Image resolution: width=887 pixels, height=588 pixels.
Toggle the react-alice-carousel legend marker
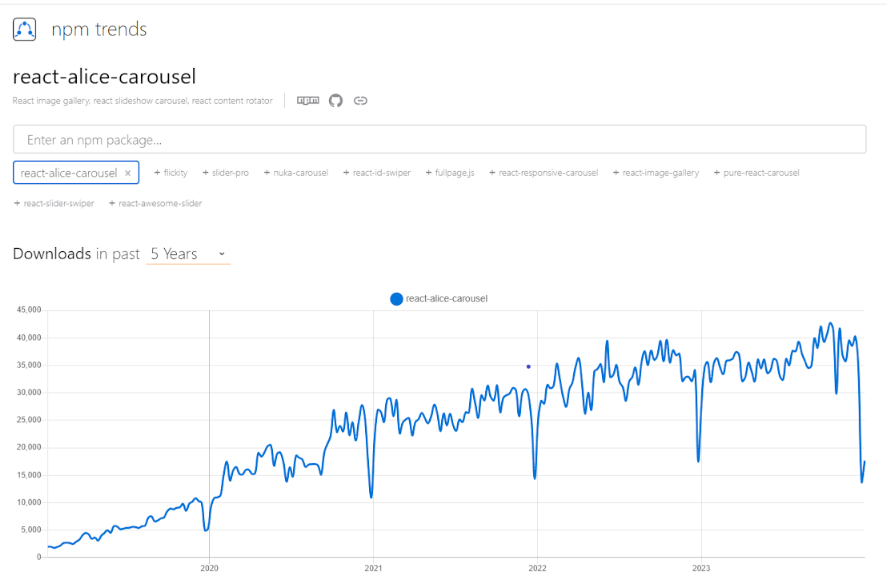(x=396, y=298)
